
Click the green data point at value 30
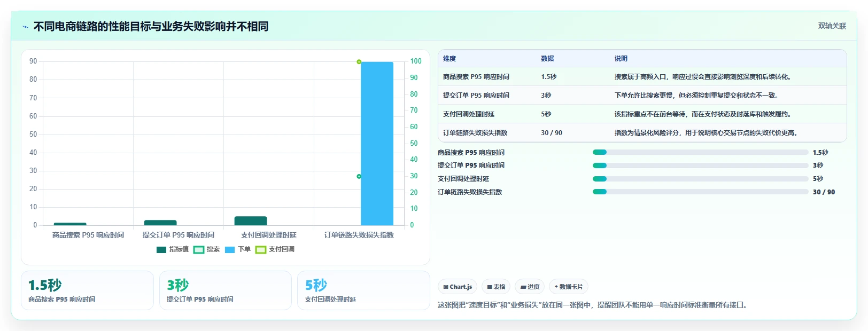[x=359, y=176]
